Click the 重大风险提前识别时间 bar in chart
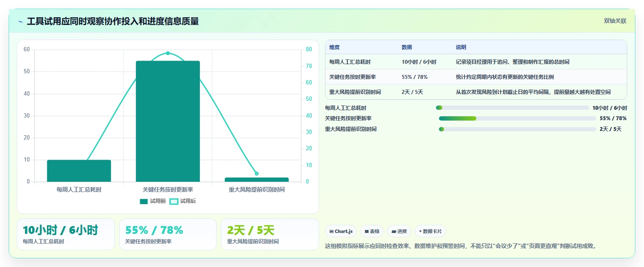 coord(257,180)
